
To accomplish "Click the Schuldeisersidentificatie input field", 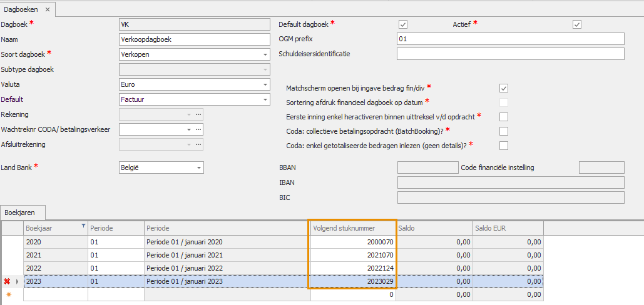I will pos(510,54).
